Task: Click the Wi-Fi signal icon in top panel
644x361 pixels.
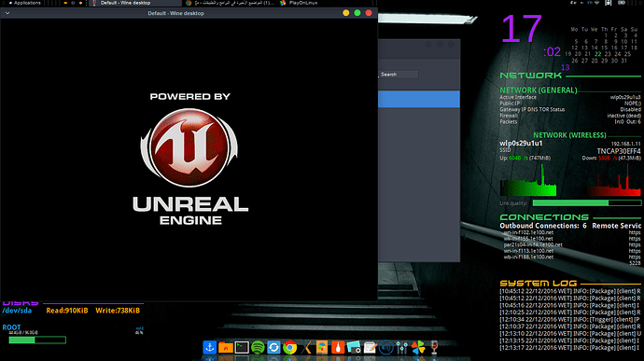Action: click(596, 3)
